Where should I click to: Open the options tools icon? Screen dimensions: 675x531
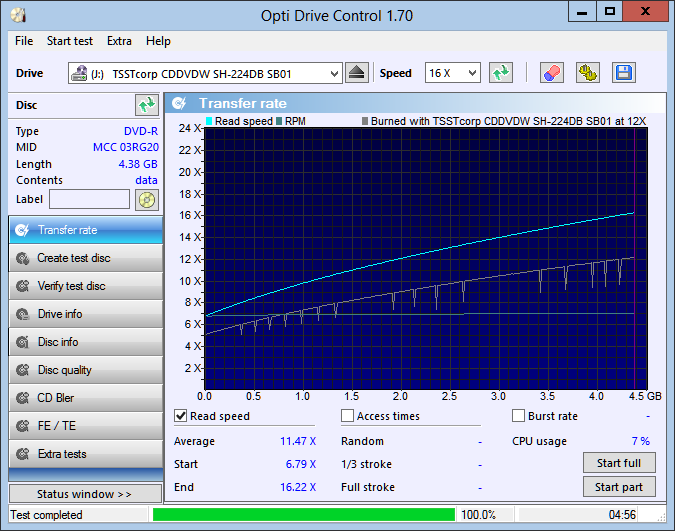click(x=588, y=73)
